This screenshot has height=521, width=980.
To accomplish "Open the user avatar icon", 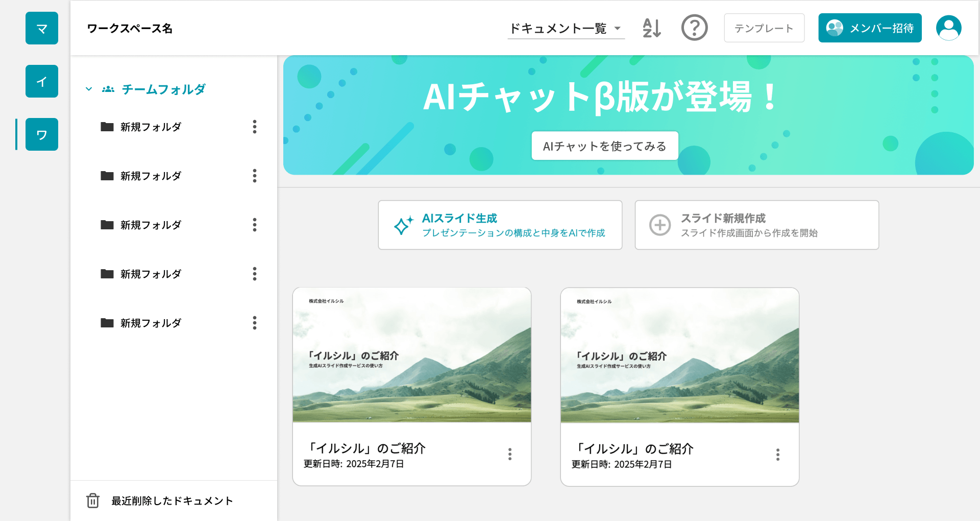I will (948, 28).
